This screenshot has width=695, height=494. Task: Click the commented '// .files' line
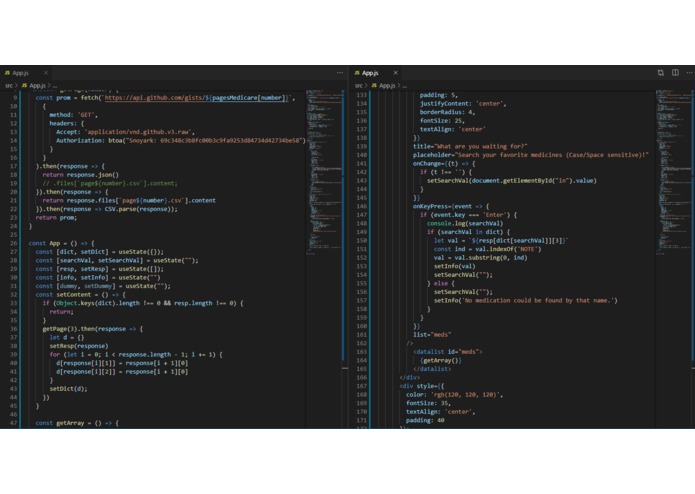[x=110, y=183]
